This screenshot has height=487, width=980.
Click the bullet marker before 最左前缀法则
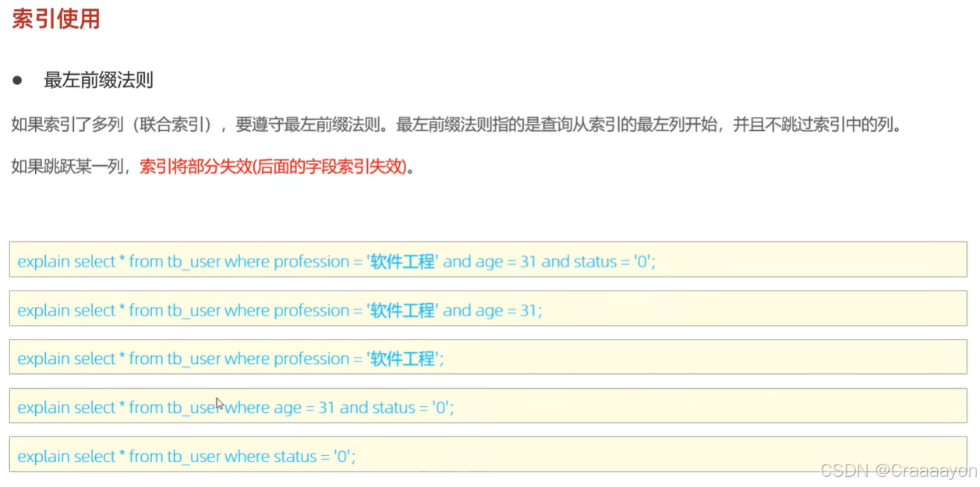coord(15,80)
